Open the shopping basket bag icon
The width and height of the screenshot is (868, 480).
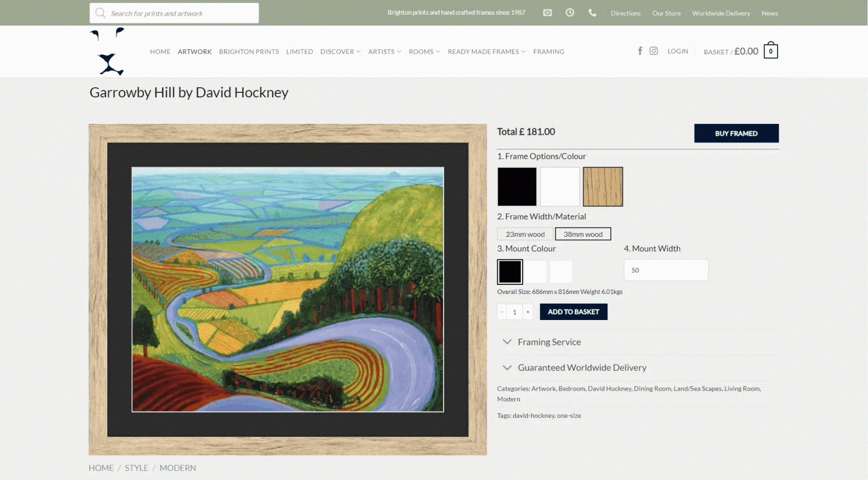point(770,51)
